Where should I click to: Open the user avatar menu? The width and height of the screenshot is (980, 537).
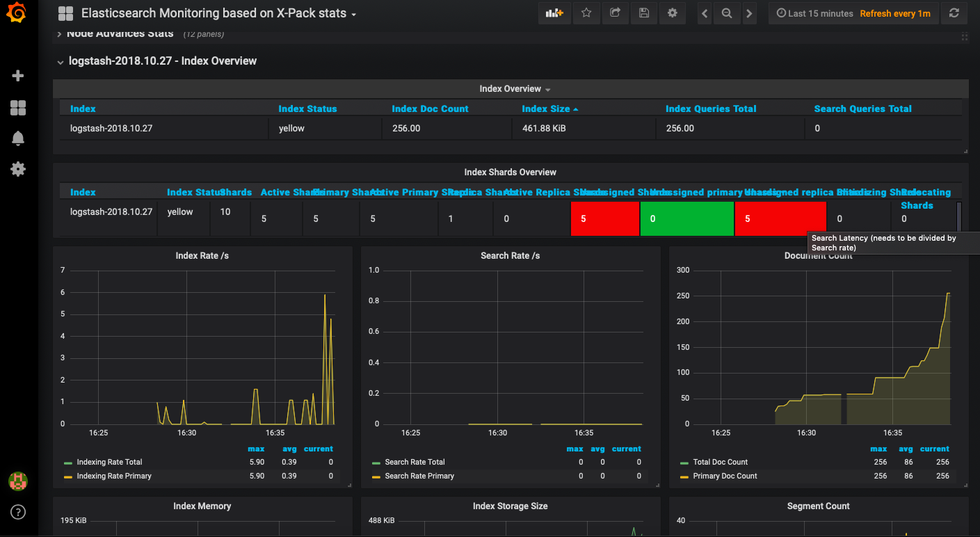pyautogui.click(x=18, y=481)
